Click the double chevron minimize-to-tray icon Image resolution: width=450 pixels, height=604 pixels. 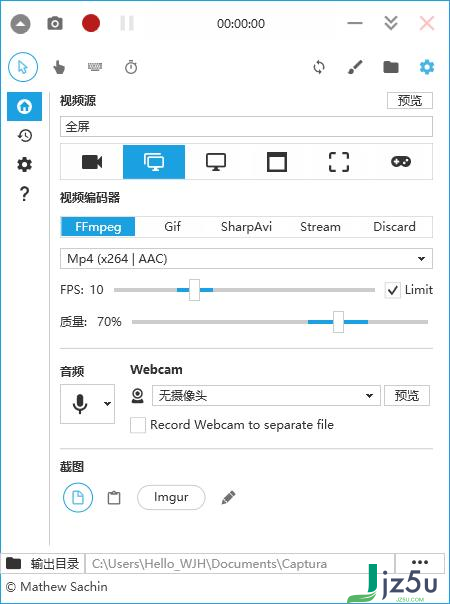391,23
